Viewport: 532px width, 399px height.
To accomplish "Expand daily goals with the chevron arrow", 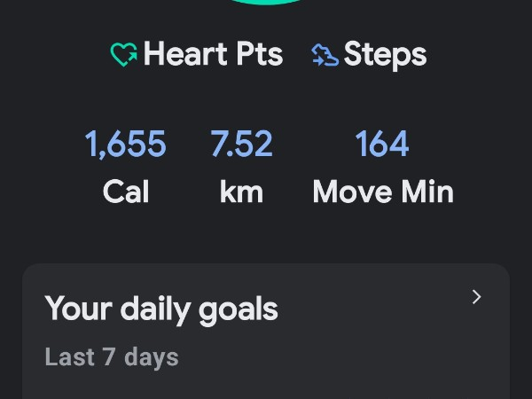I will (x=476, y=297).
